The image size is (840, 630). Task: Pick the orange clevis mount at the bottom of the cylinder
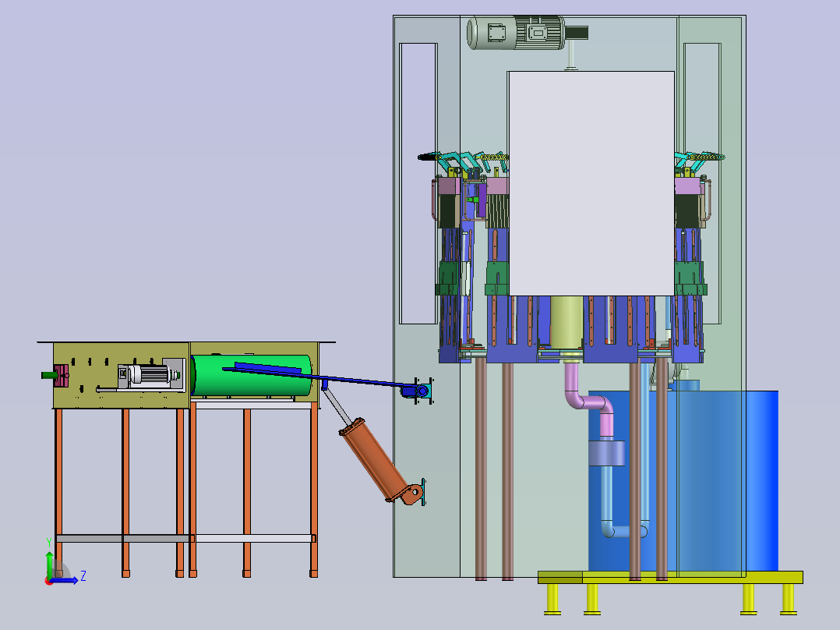[412, 494]
